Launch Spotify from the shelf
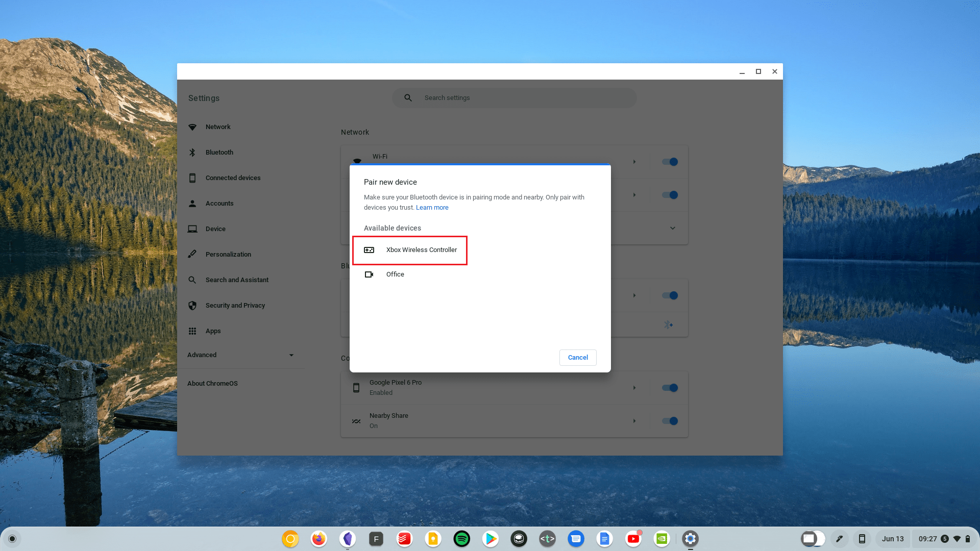This screenshot has height=551, width=980. (461, 538)
